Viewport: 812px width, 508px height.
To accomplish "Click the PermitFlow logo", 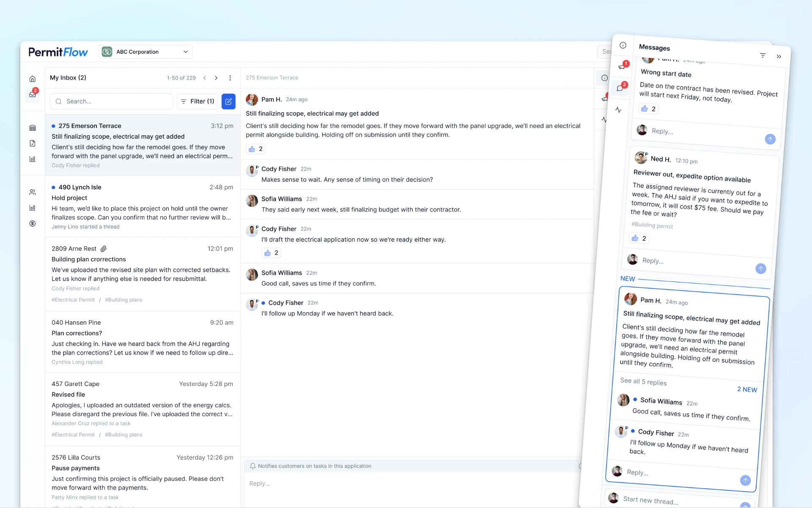I will click(x=58, y=52).
